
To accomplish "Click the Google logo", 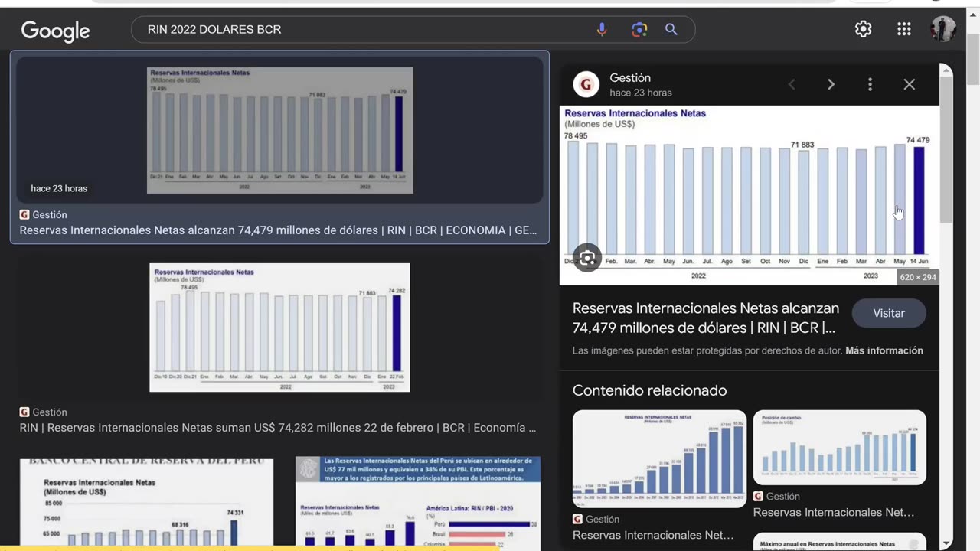I will point(55,31).
